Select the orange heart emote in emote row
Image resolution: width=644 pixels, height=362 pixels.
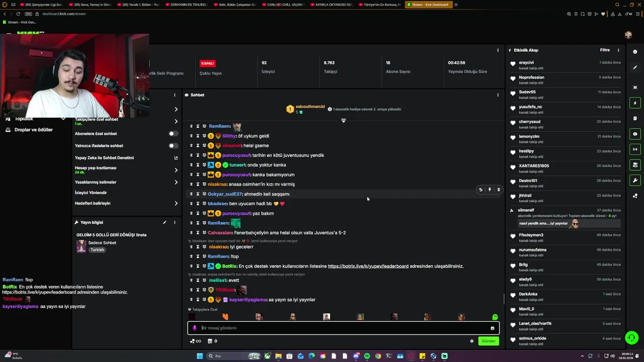(225, 317)
